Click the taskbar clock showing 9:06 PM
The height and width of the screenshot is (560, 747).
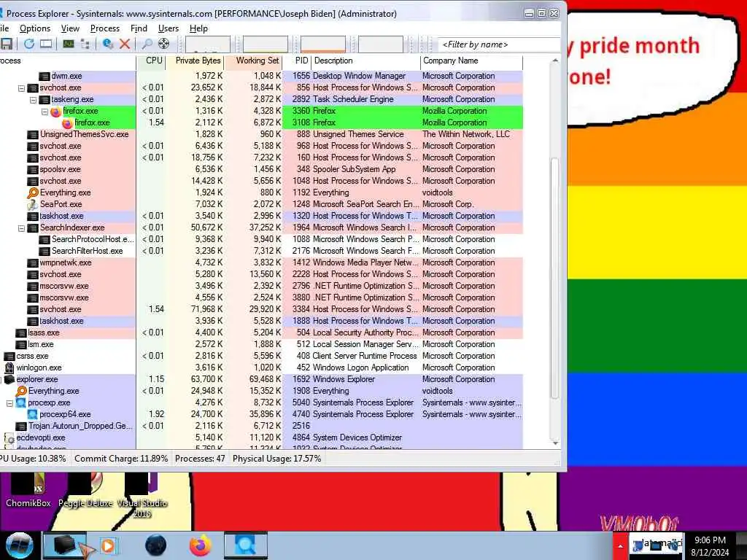[x=710, y=546]
